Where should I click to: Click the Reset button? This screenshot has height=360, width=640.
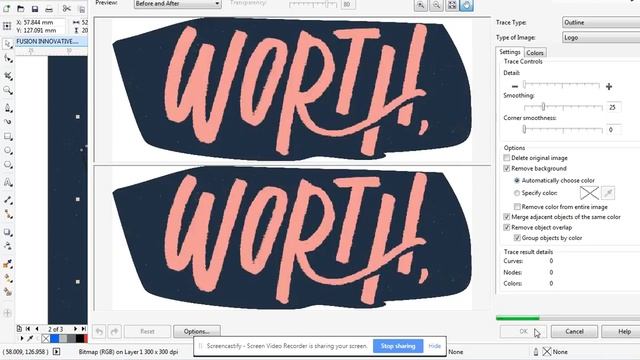147,331
